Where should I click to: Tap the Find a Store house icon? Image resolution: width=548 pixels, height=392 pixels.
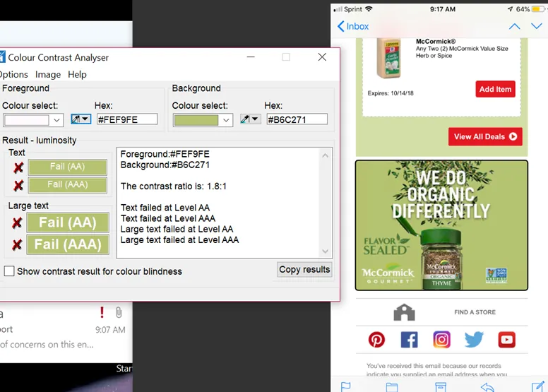point(405,312)
